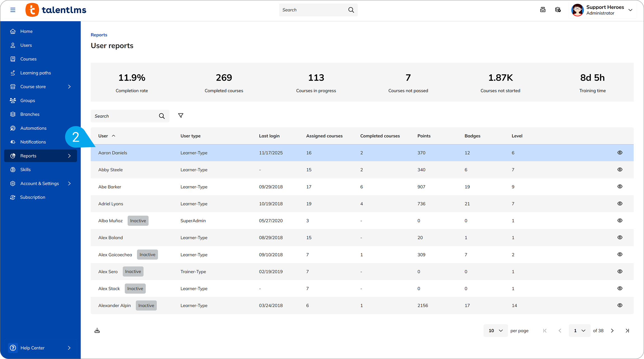
Task: Open the Help Center
Action: [32, 348]
